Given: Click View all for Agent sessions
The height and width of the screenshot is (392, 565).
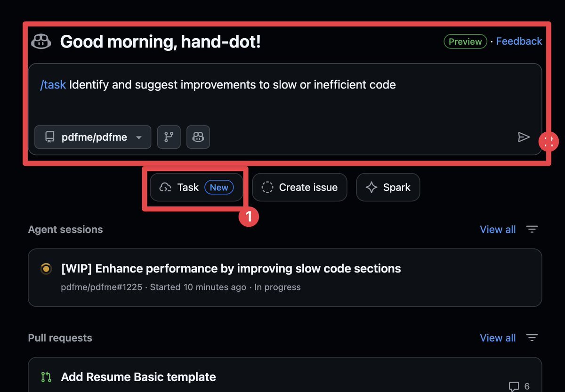Looking at the screenshot, I should click(x=498, y=230).
